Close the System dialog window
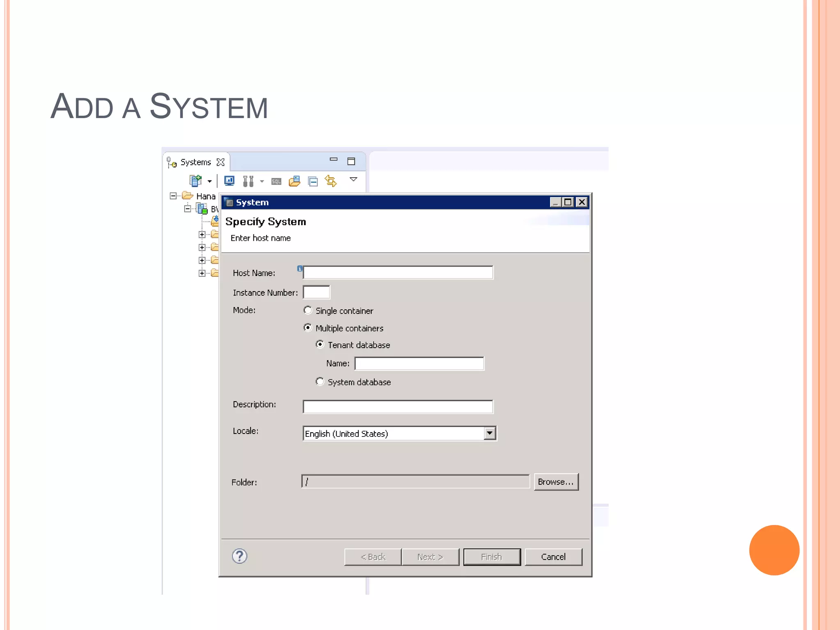The image size is (840, 630). (x=582, y=202)
